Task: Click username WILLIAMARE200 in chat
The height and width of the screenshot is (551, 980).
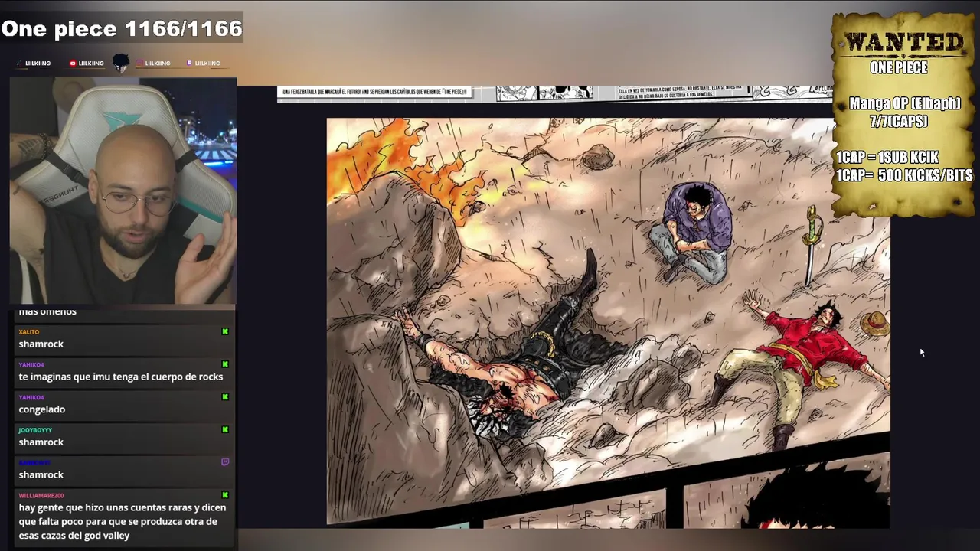Action: [x=41, y=496]
